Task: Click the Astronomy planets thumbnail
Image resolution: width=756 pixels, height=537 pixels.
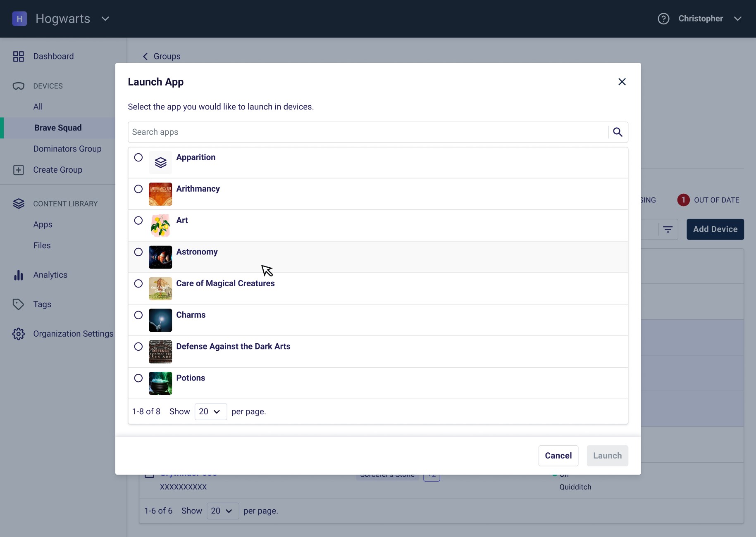Action: 160,257
